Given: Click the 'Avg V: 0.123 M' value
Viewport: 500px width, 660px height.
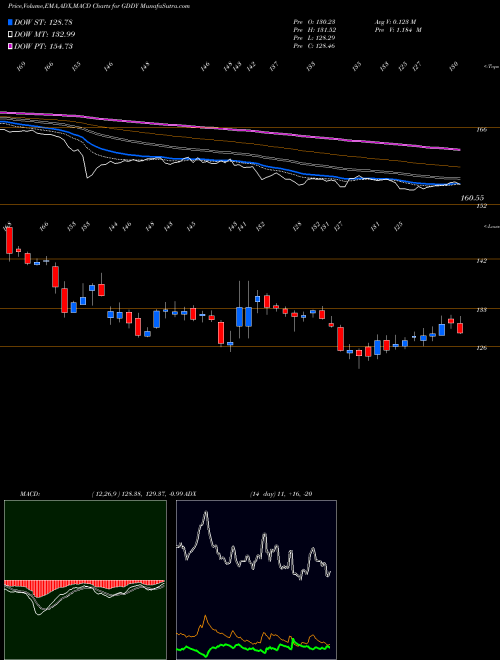Looking at the screenshot, I should click(395, 21).
